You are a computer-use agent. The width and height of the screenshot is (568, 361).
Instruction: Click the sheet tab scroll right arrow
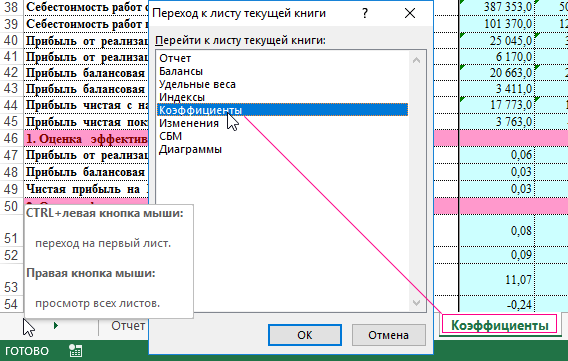[55, 326]
